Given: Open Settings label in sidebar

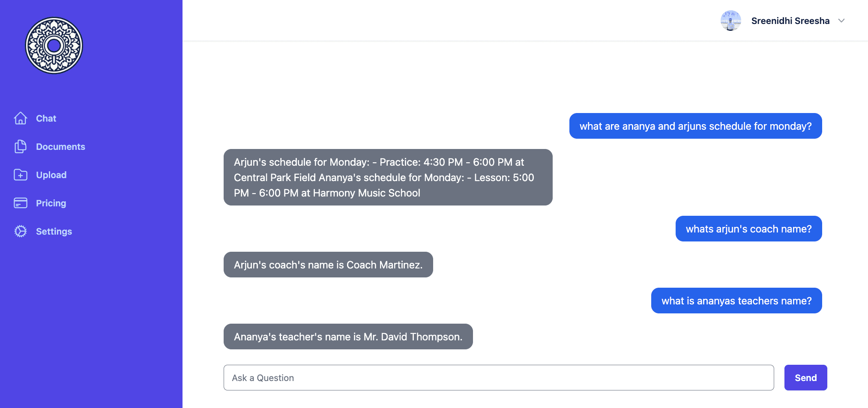Looking at the screenshot, I should pos(54,231).
